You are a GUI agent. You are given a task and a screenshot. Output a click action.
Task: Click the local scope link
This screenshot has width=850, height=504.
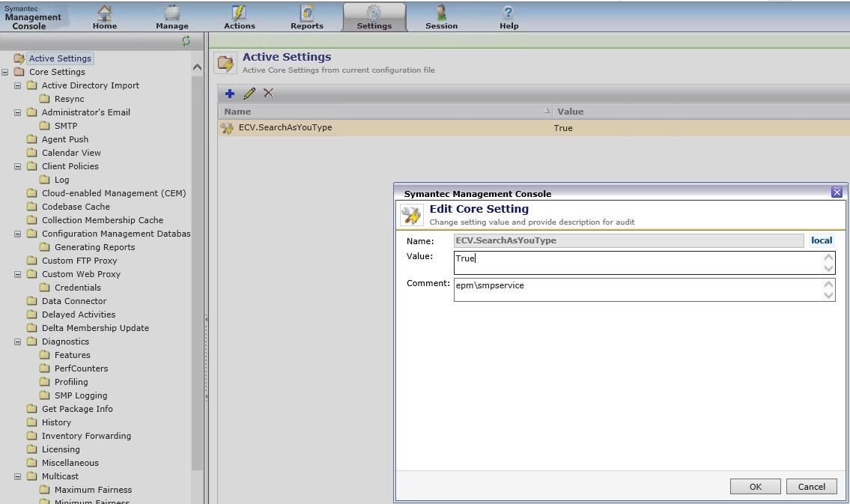(821, 241)
